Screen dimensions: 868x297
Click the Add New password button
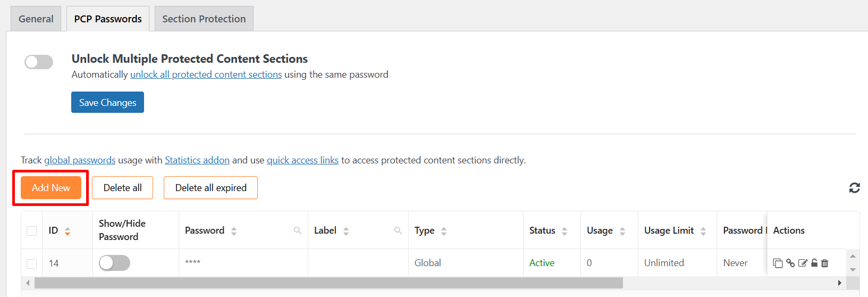coord(51,188)
